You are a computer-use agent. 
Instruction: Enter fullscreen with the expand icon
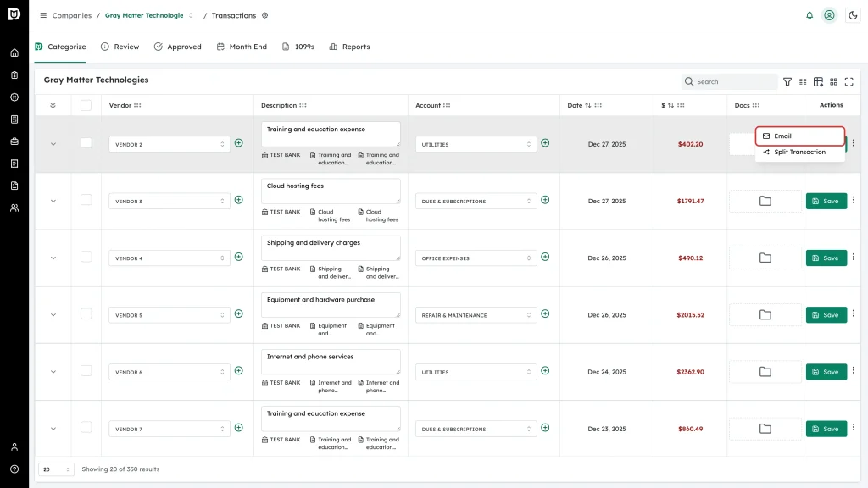point(849,82)
